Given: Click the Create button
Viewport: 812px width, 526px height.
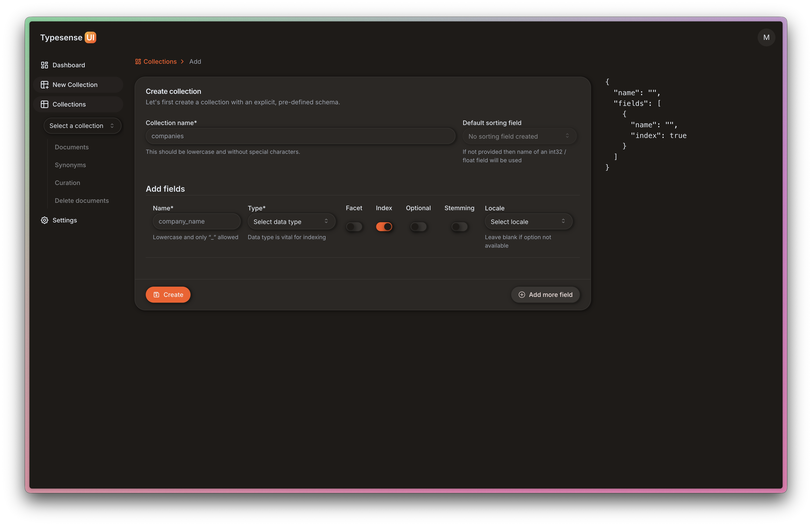Looking at the screenshot, I should [168, 295].
